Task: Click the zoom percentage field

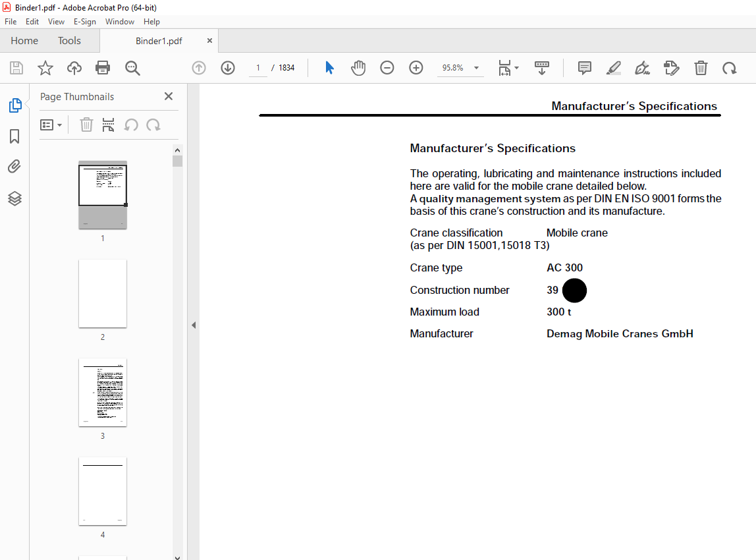Action: point(453,68)
